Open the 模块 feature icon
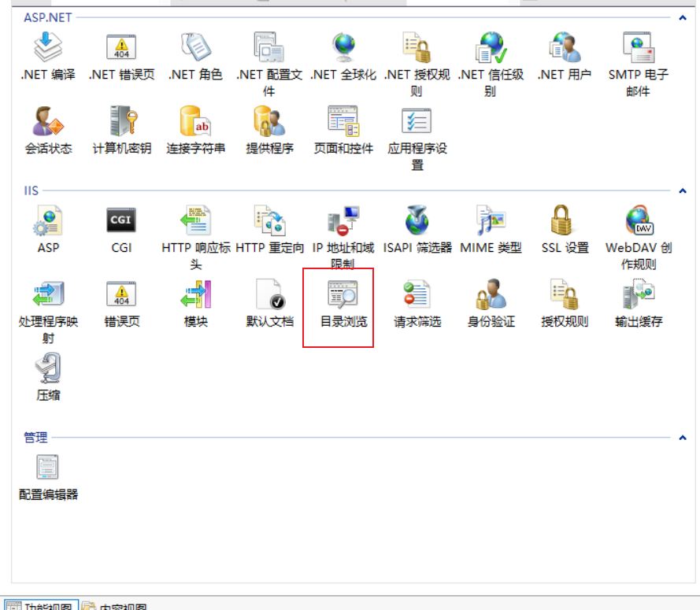This screenshot has height=610, width=700. click(195, 294)
